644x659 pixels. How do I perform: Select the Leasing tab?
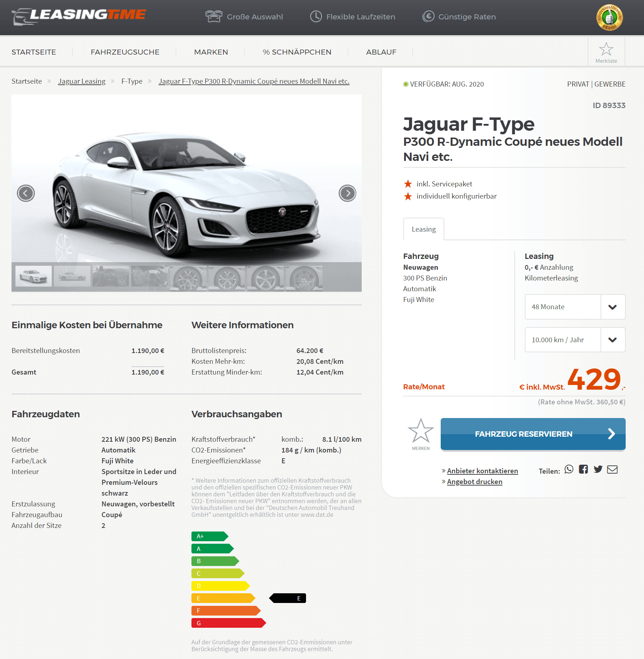pyautogui.click(x=424, y=229)
